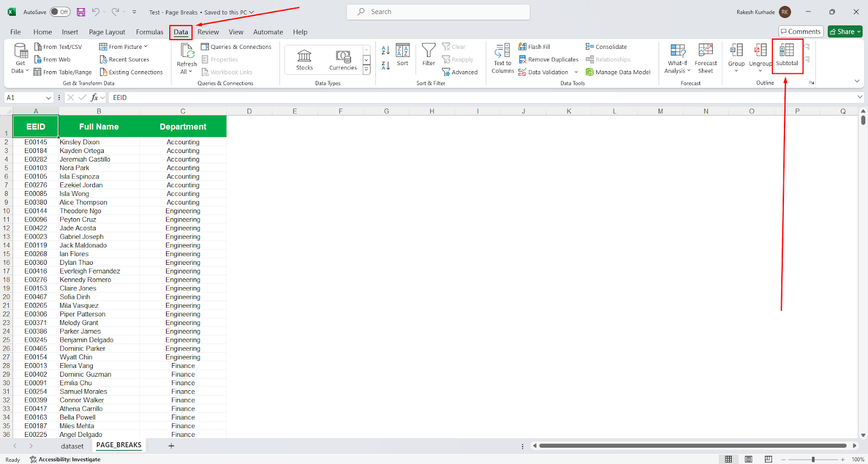Open Advanced filter options
Image resolution: width=868 pixels, height=464 pixels.
click(460, 72)
